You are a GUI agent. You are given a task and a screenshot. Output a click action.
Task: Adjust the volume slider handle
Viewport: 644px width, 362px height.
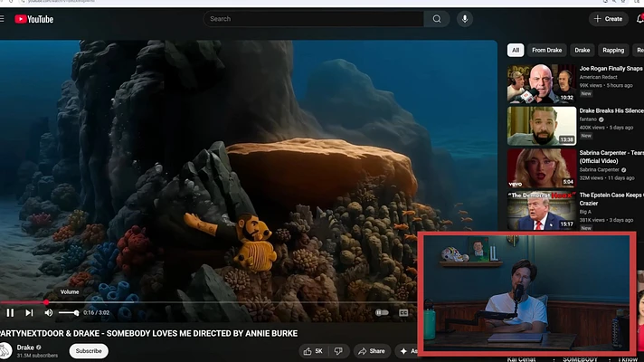click(76, 313)
